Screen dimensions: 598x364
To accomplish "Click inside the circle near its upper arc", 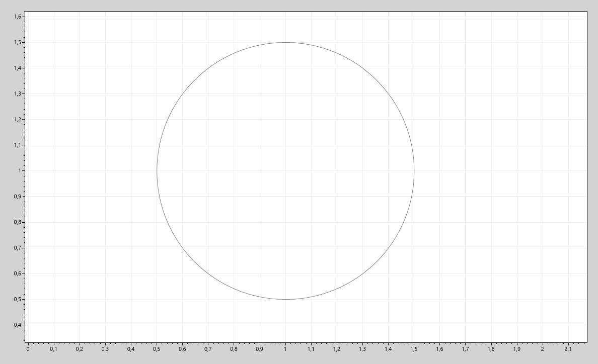I will [285, 75].
